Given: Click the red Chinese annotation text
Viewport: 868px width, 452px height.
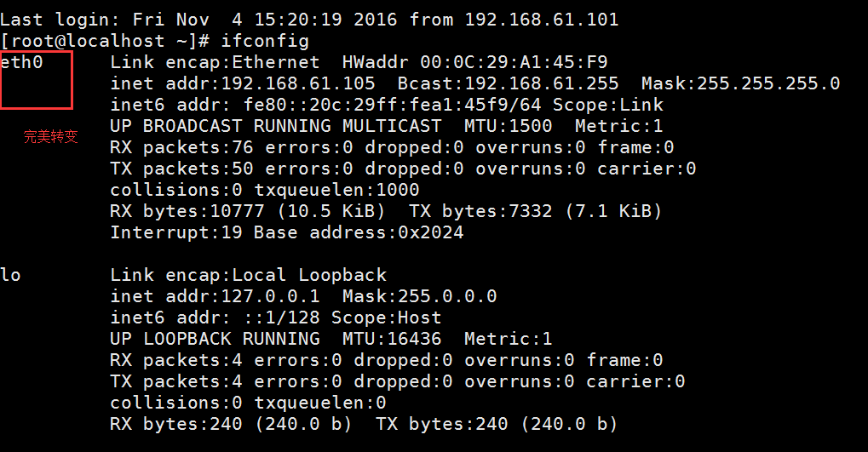Looking at the screenshot, I should pyautogui.click(x=50, y=136).
